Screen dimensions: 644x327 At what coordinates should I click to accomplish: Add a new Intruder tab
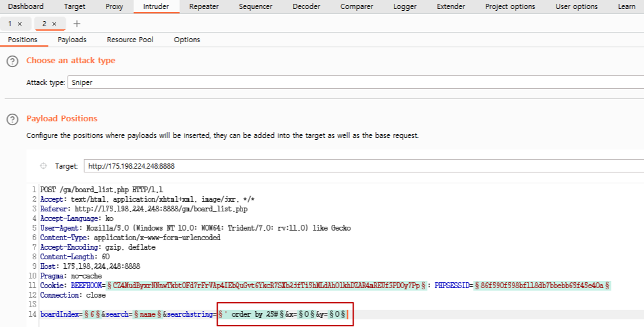tap(77, 24)
